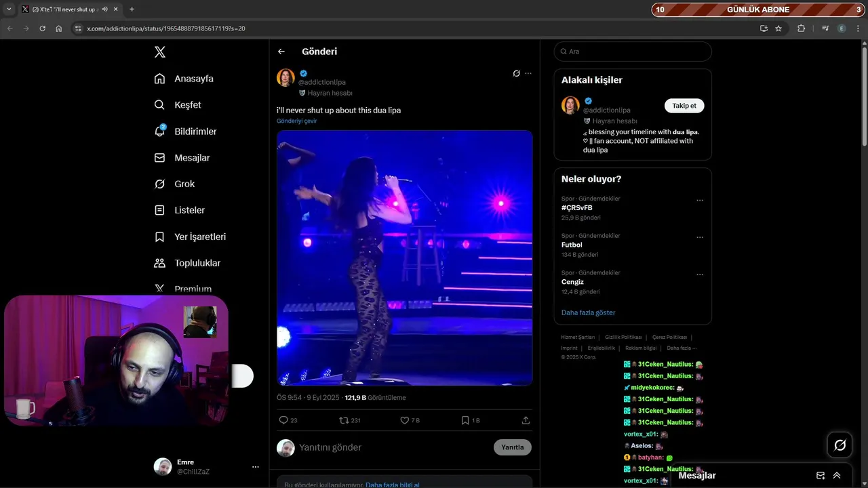Image resolution: width=868 pixels, height=488 pixels.
Task: Click browser media control icon
Action: click(825, 28)
